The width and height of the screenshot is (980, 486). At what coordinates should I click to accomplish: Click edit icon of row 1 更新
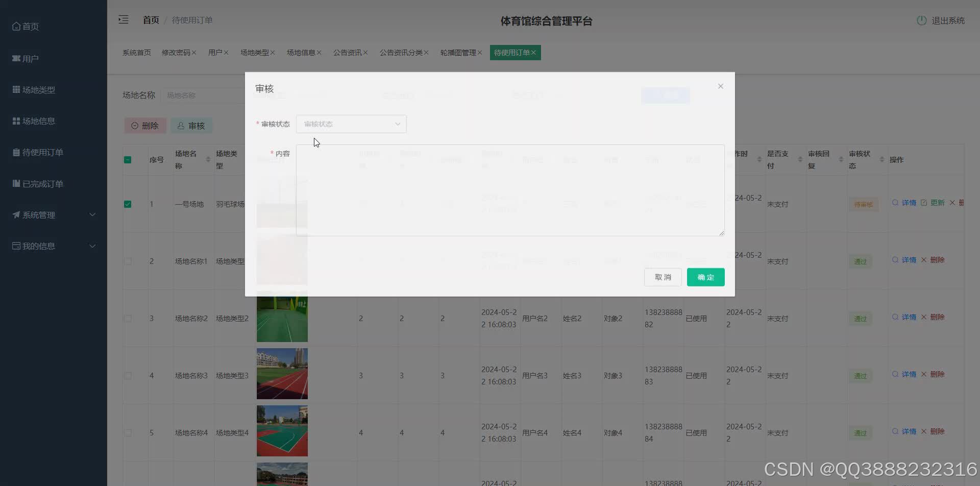point(924,203)
